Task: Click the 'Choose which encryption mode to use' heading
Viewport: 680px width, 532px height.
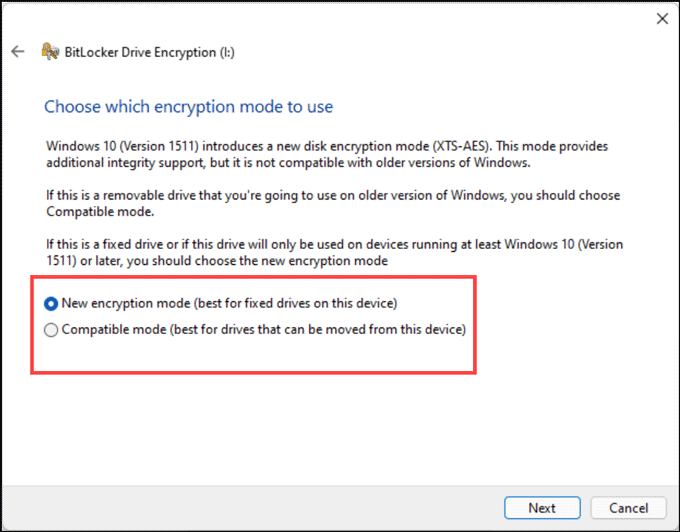Action: point(189,106)
